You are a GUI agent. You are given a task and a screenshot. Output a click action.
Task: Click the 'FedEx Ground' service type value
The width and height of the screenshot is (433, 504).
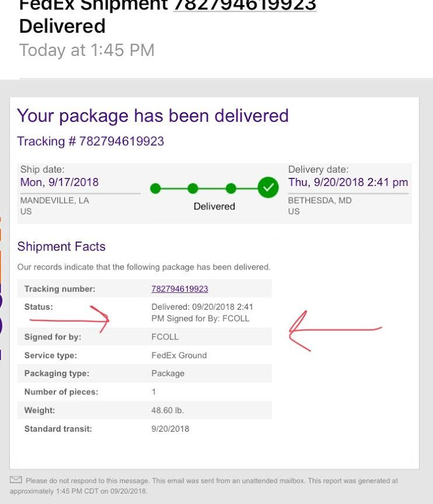click(x=179, y=355)
